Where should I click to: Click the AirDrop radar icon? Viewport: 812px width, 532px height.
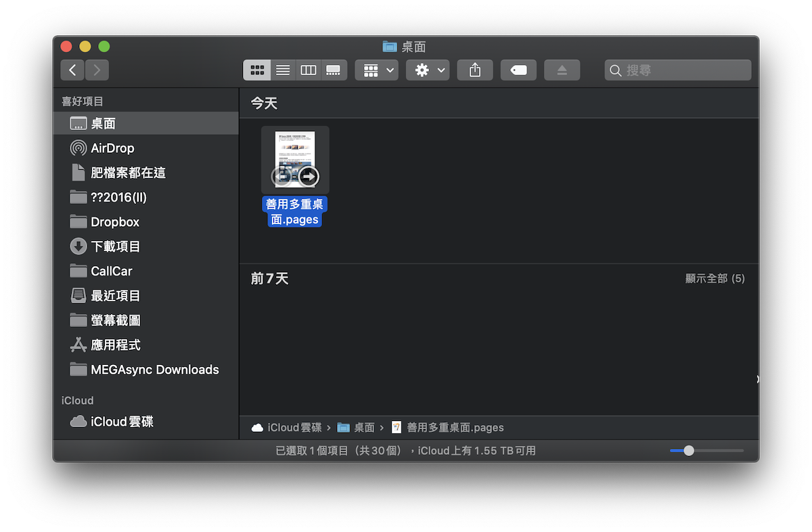pos(78,148)
